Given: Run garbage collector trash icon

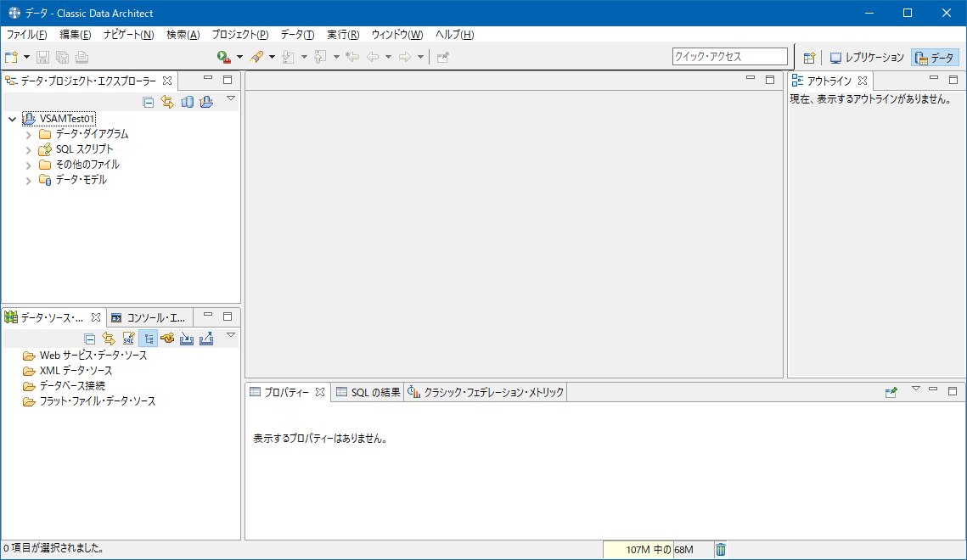Looking at the screenshot, I should 720,550.
